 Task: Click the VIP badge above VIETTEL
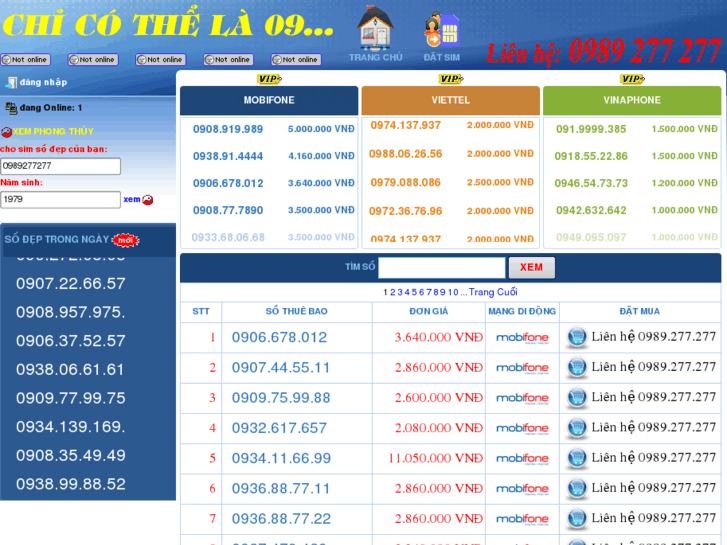pyautogui.click(x=451, y=79)
